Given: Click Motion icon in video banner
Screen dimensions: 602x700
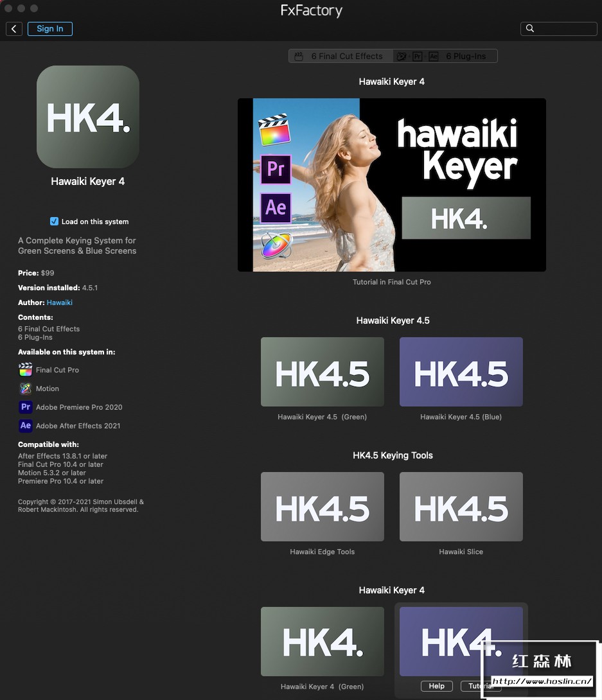Looking at the screenshot, I should coord(276,245).
